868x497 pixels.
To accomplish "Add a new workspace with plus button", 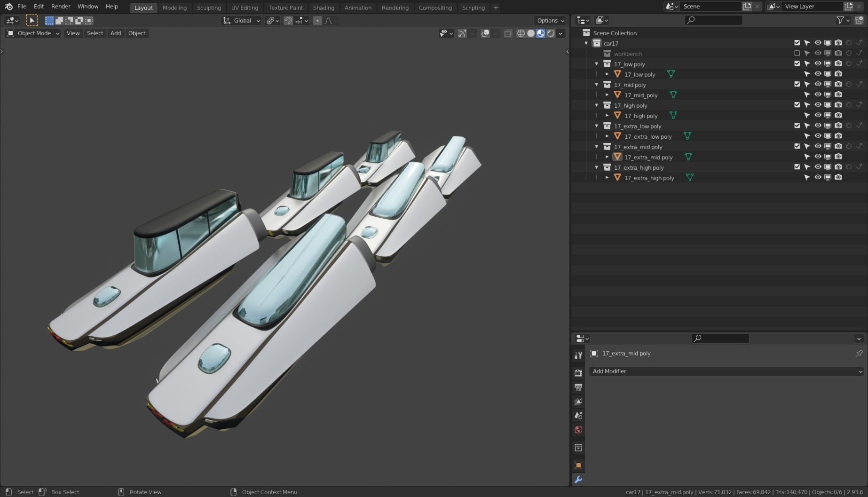I will pyautogui.click(x=496, y=8).
